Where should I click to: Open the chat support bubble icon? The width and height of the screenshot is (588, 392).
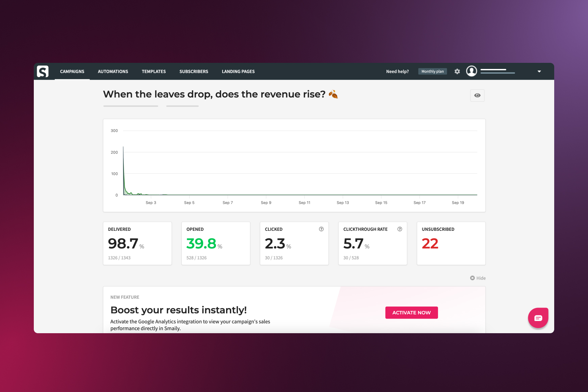538,318
